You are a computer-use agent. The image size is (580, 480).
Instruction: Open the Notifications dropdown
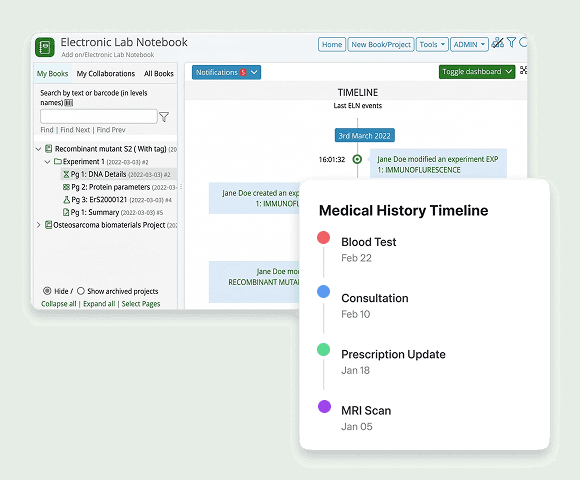click(226, 72)
